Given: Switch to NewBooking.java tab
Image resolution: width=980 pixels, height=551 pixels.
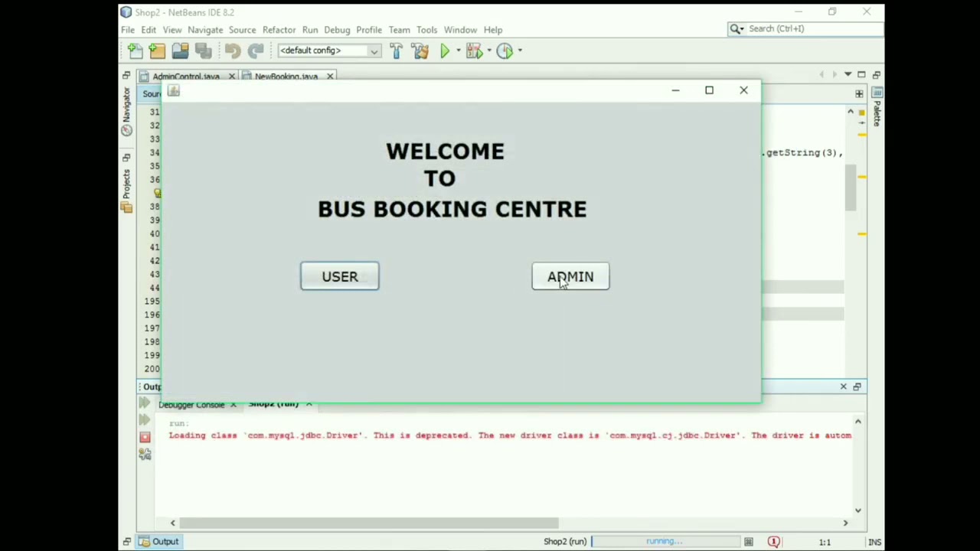Looking at the screenshot, I should point(286,77).
